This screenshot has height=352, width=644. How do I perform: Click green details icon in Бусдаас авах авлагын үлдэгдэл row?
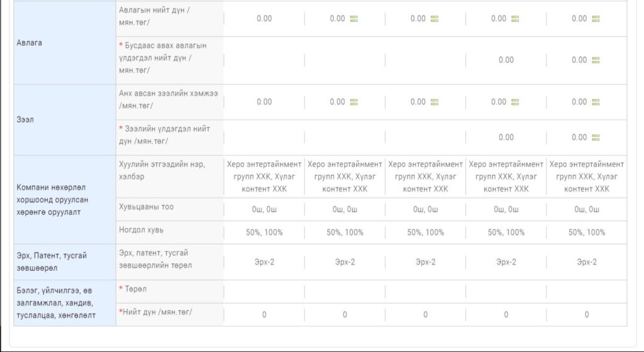[596, 60]
